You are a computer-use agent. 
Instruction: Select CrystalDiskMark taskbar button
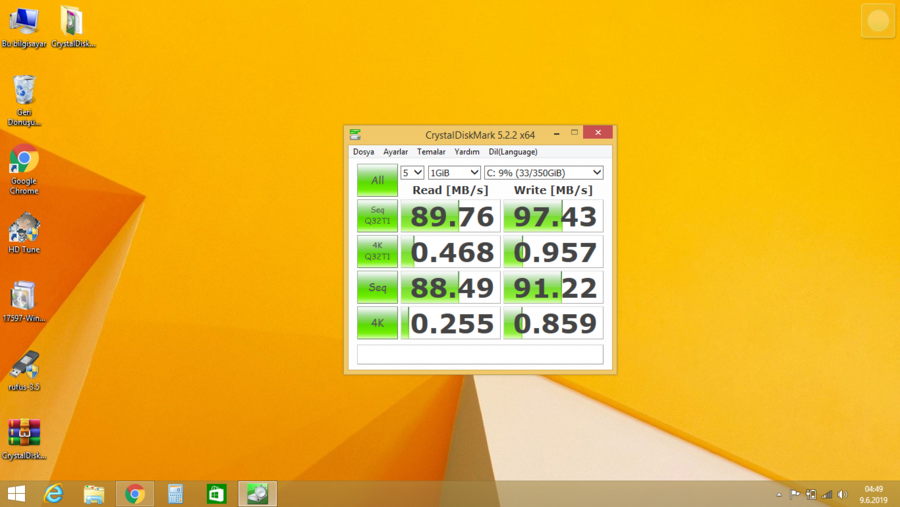258,494
